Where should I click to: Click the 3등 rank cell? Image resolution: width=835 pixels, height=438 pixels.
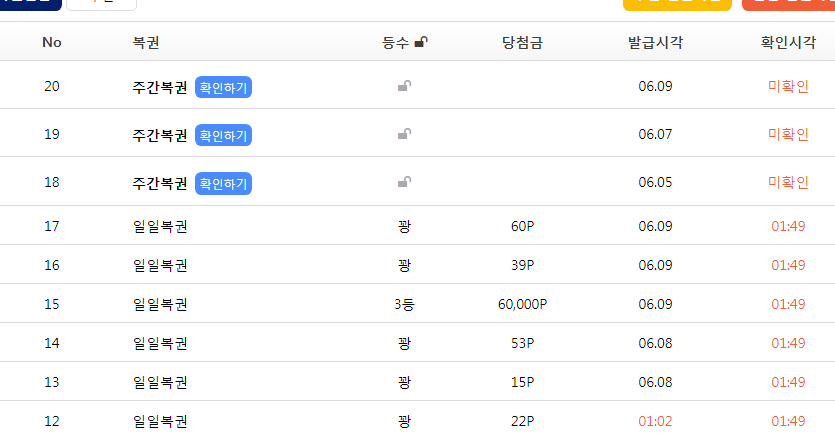404,304
